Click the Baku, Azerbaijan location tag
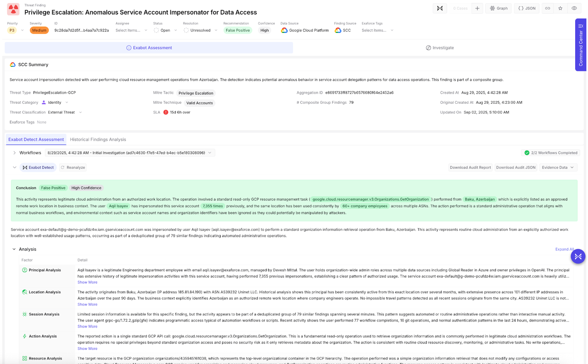588x364 pixels. (x=480, y=199)
